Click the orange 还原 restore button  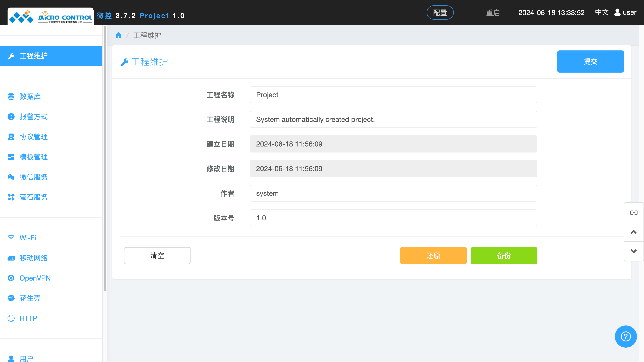(433, 255)
